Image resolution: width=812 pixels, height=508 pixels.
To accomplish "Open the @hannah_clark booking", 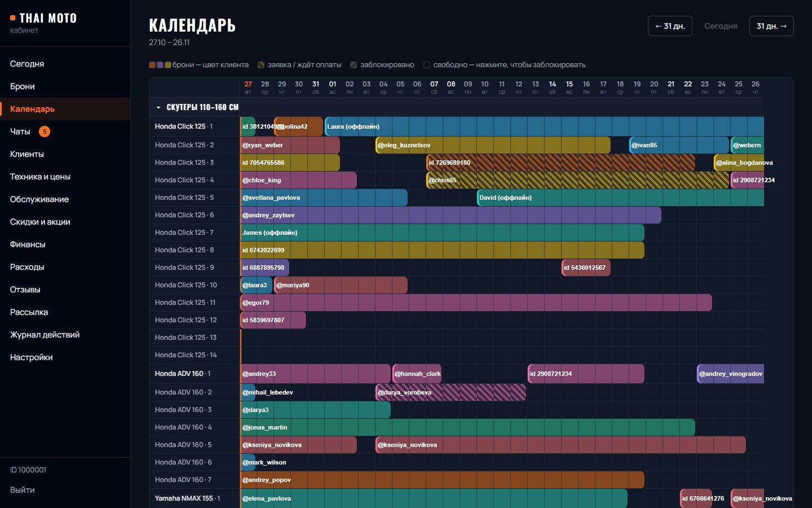I will pos(417,374).
